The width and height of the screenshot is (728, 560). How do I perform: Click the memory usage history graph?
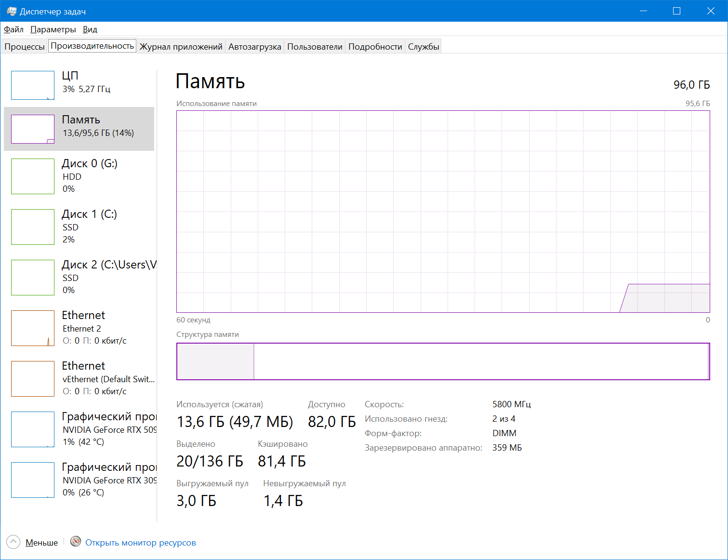[443, 212]
